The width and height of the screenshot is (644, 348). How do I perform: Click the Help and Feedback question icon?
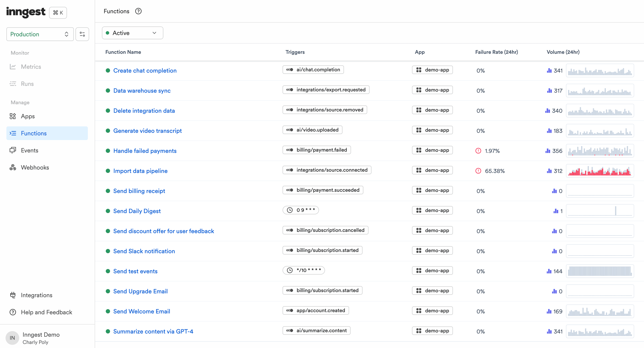(x=13, y=312)
